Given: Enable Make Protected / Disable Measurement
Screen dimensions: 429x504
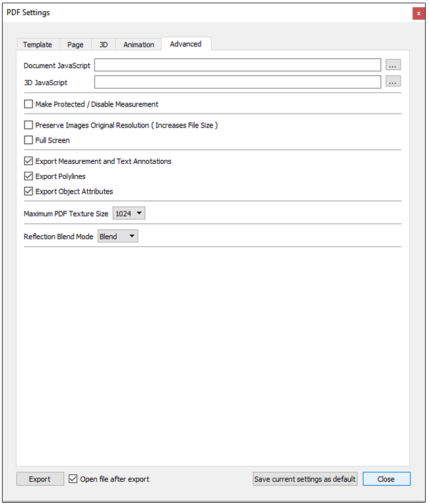Looking at the screenshot, I should [x=28, y=104].
